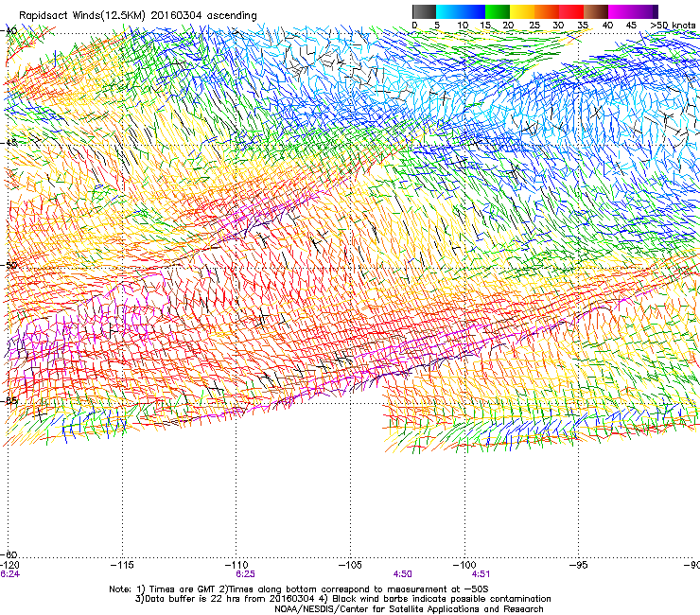Click the note line starting '3)Data buffer is 22 hrs'
Screen dimensions: 700x615
[342, 599]
